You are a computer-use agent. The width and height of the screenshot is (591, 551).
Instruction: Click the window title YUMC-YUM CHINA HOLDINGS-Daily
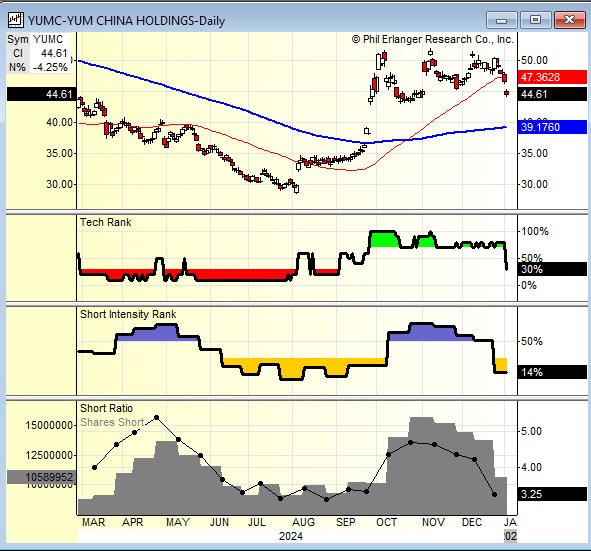(126, 21)
